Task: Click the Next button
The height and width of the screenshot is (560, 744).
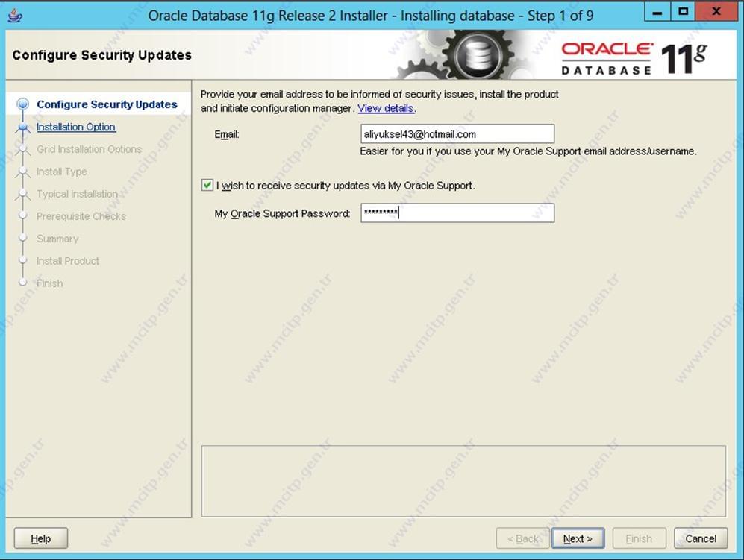Action: 578,538
